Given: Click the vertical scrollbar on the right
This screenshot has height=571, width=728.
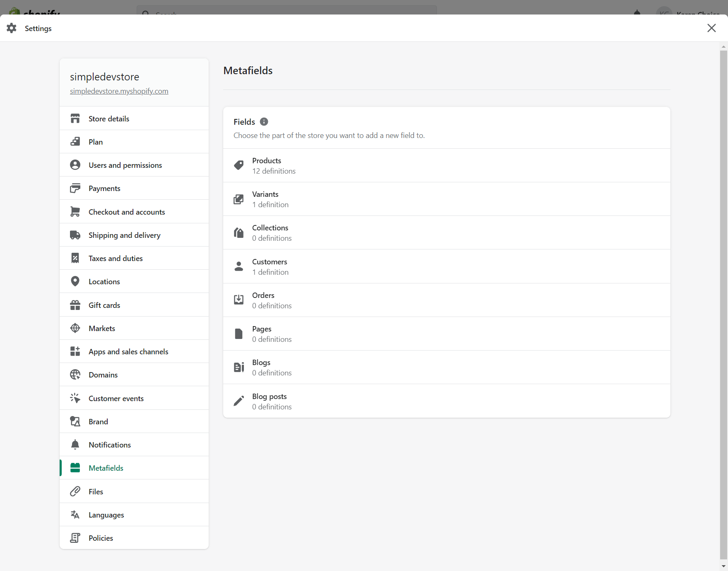Looking at the screenshot, I should [723, 305].
